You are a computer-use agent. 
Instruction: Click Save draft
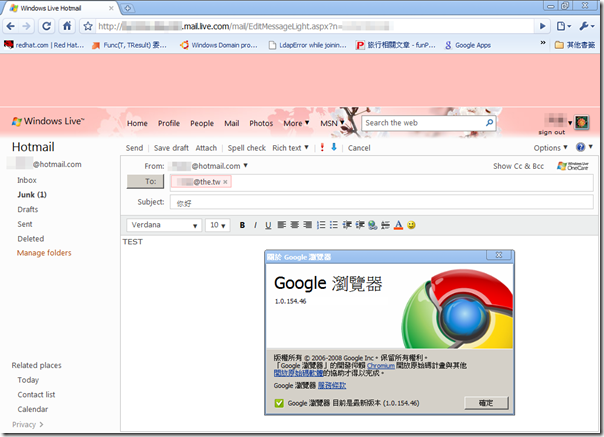point(171,148)
